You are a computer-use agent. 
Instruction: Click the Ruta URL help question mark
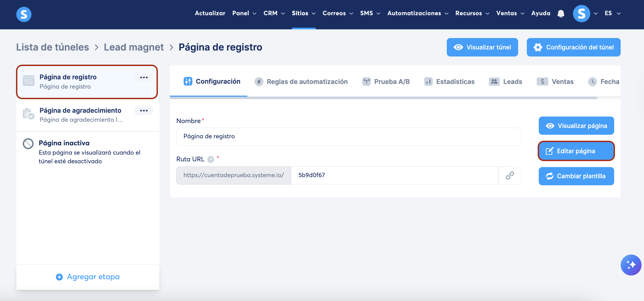tap(211, 159)
